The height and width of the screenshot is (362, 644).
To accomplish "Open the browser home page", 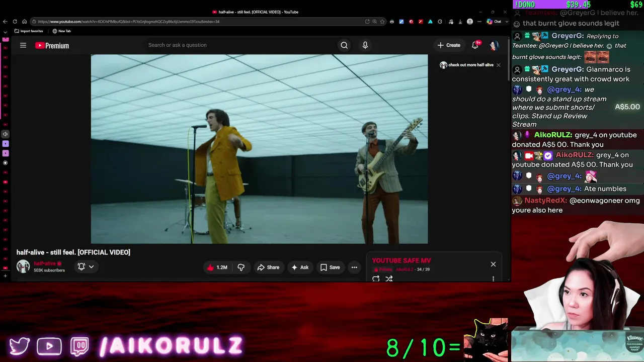I will [24, 22].
